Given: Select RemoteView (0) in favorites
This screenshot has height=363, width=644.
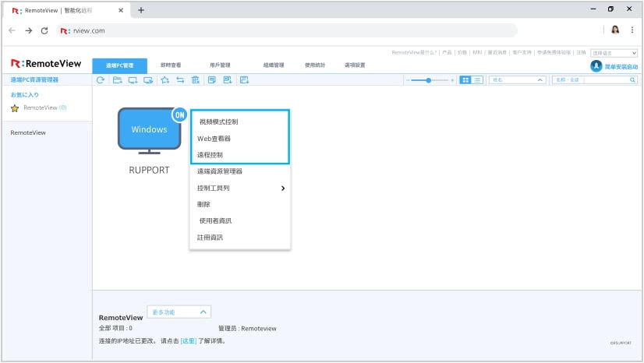Looking at the screenshot, I should point(44,107).
